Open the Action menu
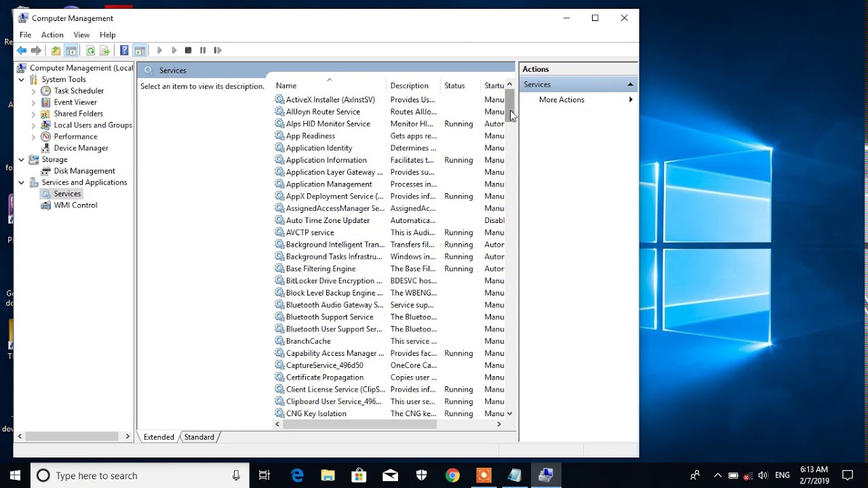This screenshot has height=488, width=868. (x=52, y=35)
